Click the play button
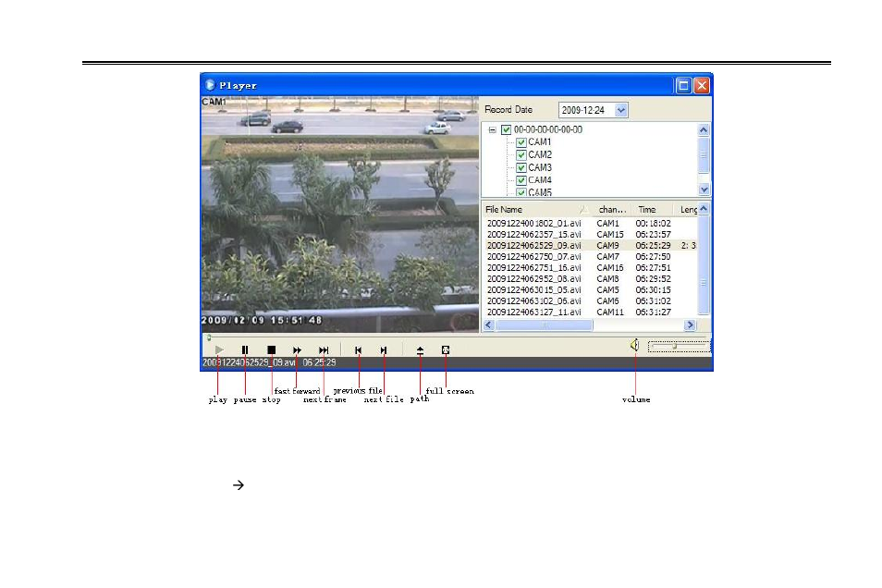The width and height of the screenshot is (882, 588). [x=219, y=350]
